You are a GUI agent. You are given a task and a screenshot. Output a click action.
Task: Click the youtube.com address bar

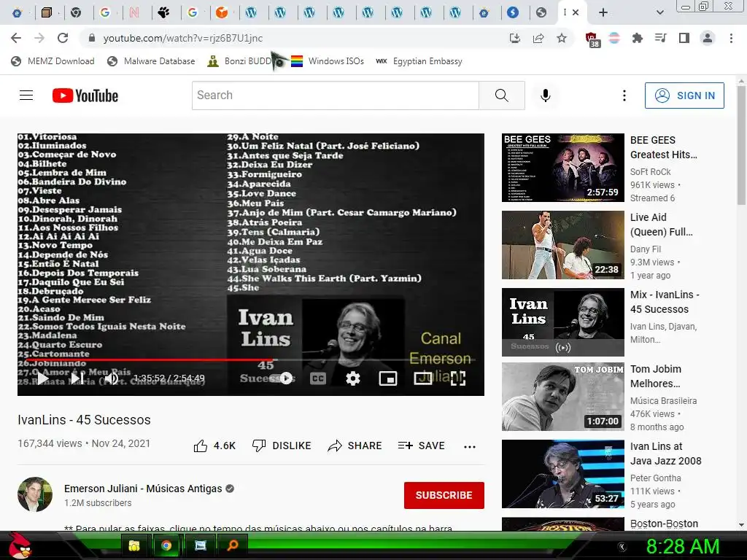[x=295, y=38]
